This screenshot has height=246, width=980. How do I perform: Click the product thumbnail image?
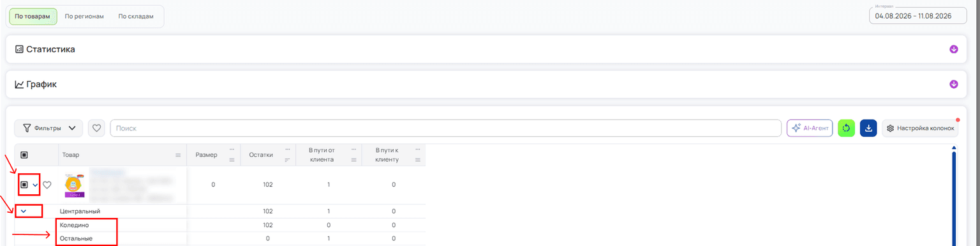[75, 185]
